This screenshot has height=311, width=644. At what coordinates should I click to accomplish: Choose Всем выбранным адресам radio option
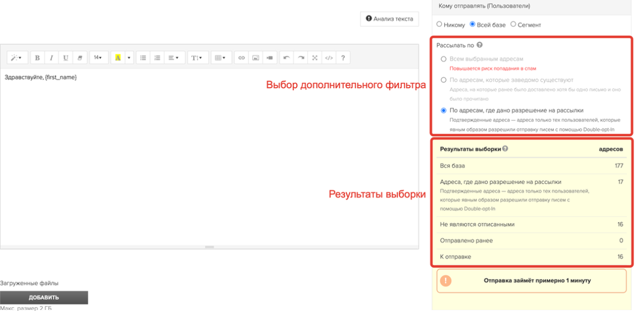coord(443,59)
